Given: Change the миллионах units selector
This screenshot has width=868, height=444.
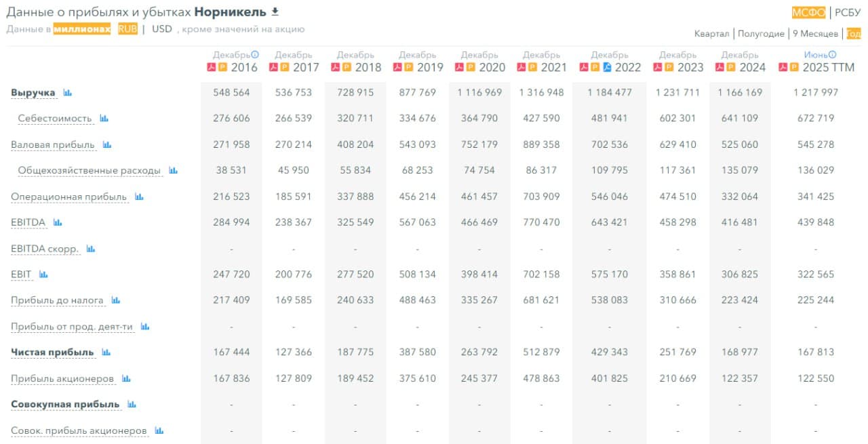Looking at the screenshot, I should click(82, 29).
